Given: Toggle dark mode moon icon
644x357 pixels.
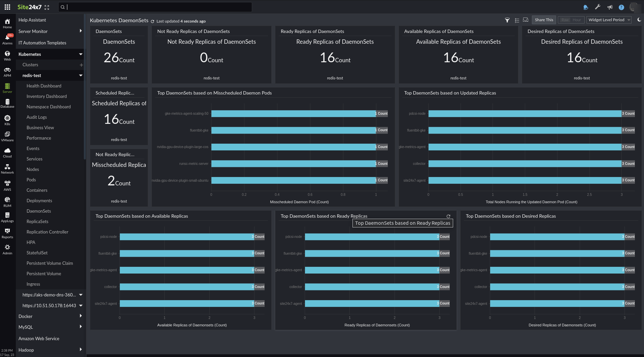Looking at the screenshot, I should tap(639, 20).
